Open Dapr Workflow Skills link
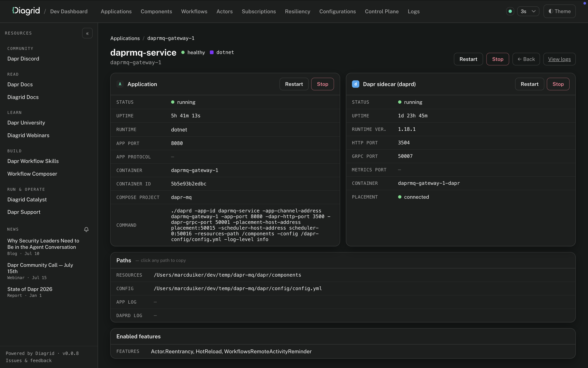 pos(33,161)
